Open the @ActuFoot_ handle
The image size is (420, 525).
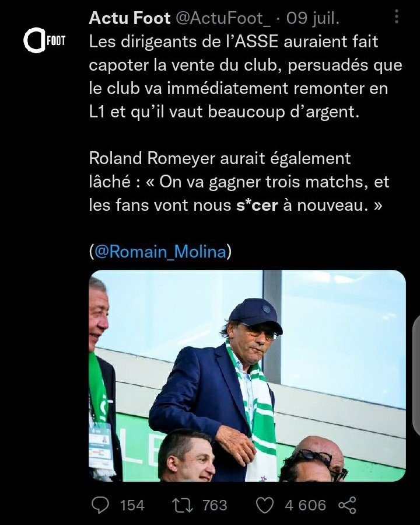pyautogui.click(x=223, y=18)
